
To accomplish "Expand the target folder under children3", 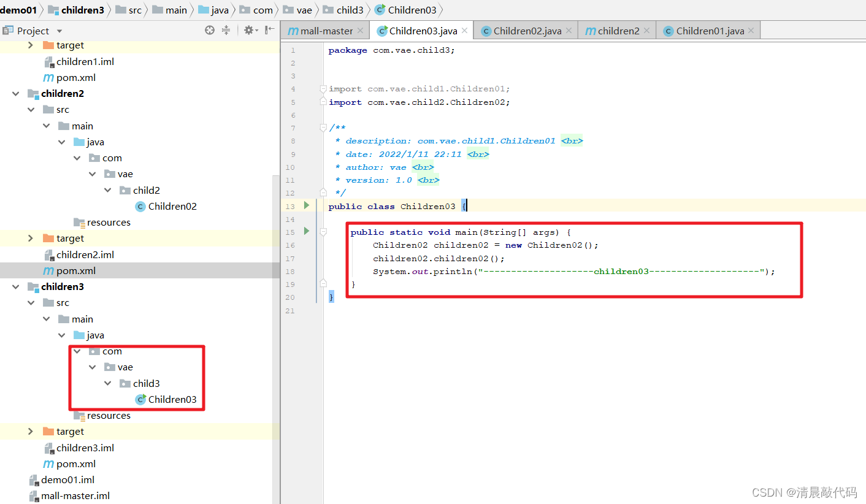I will 31,432.
